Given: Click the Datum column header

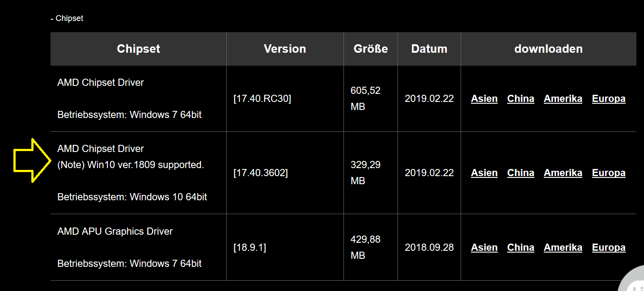Looking at the screenshot, I should coord(429,49).
